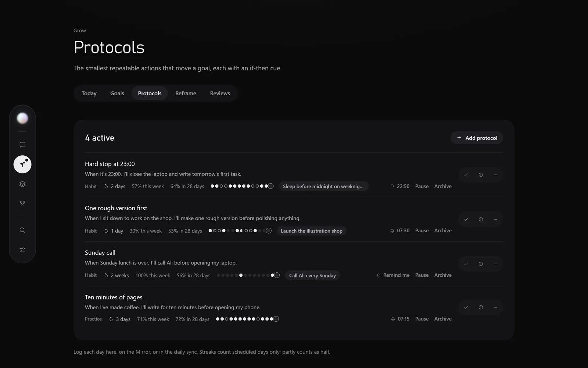Open Remind me for Sunday call
588x368 pixels.
click(x=393, y=275)
